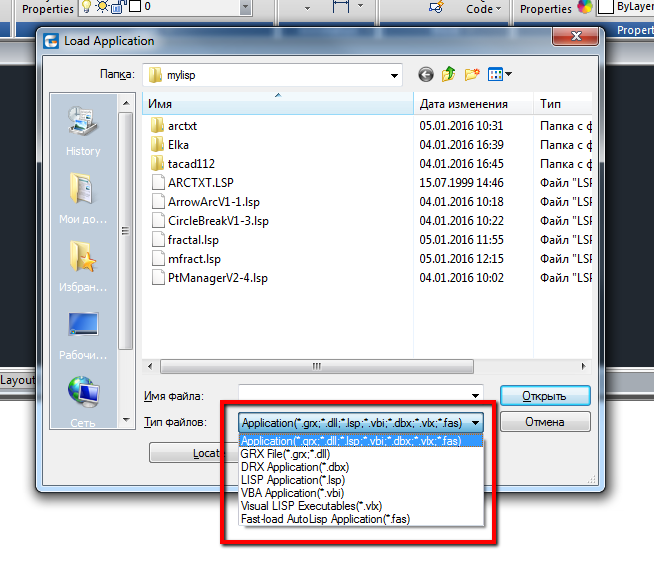Click the dimension tool icon in ribbon

point(341,6)
